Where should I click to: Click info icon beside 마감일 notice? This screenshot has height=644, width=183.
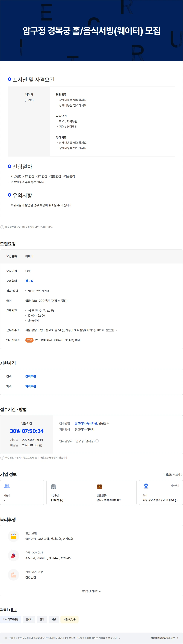2,458
